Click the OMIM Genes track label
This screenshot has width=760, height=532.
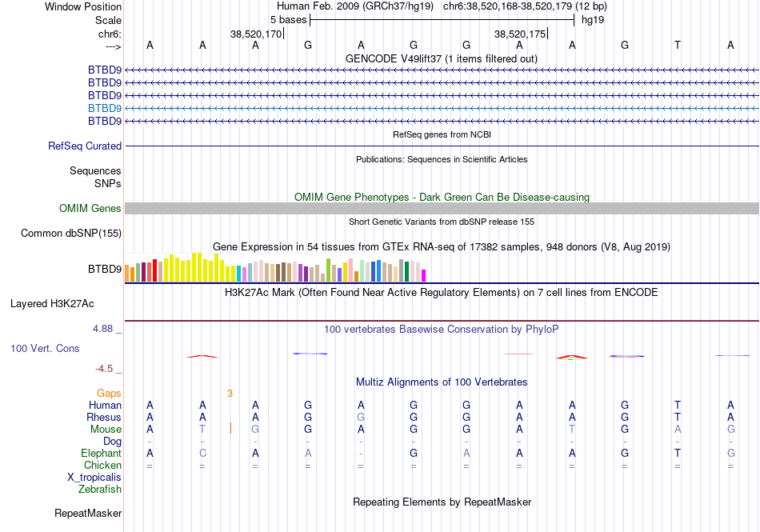pyautogui.click(x=90, y=208)
